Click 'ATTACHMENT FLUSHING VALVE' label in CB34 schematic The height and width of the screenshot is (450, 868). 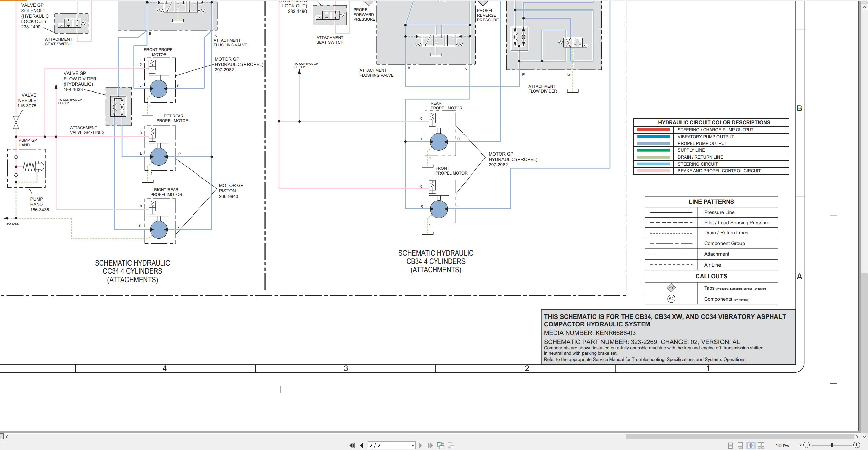point(376,73)
